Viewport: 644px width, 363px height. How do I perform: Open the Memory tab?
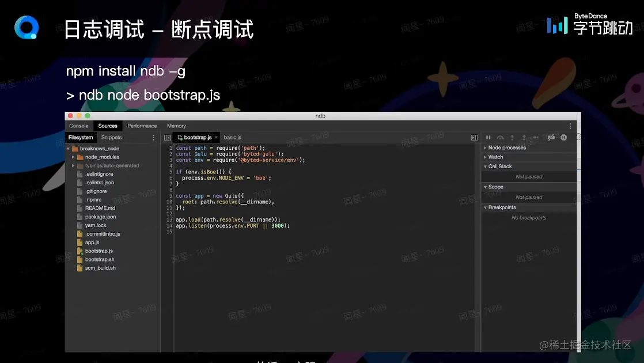(177, 126)
